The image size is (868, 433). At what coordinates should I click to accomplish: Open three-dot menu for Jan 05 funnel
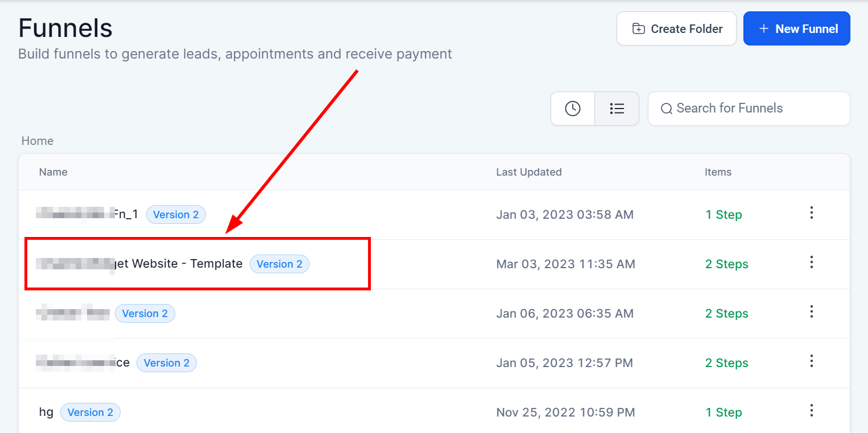(812, 361)
